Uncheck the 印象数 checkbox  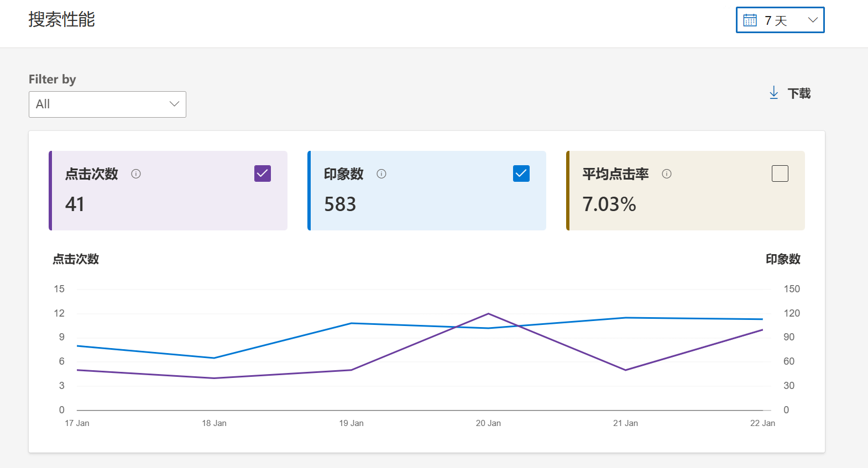(521, 173)
